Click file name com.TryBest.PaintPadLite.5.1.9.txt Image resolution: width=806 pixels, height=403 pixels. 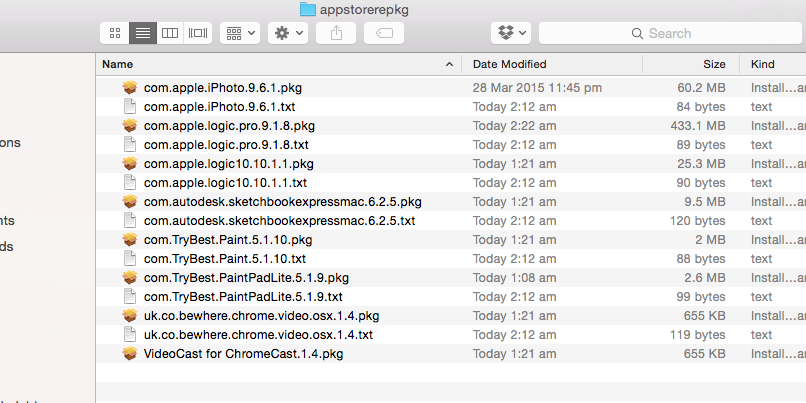click(243, 297)
